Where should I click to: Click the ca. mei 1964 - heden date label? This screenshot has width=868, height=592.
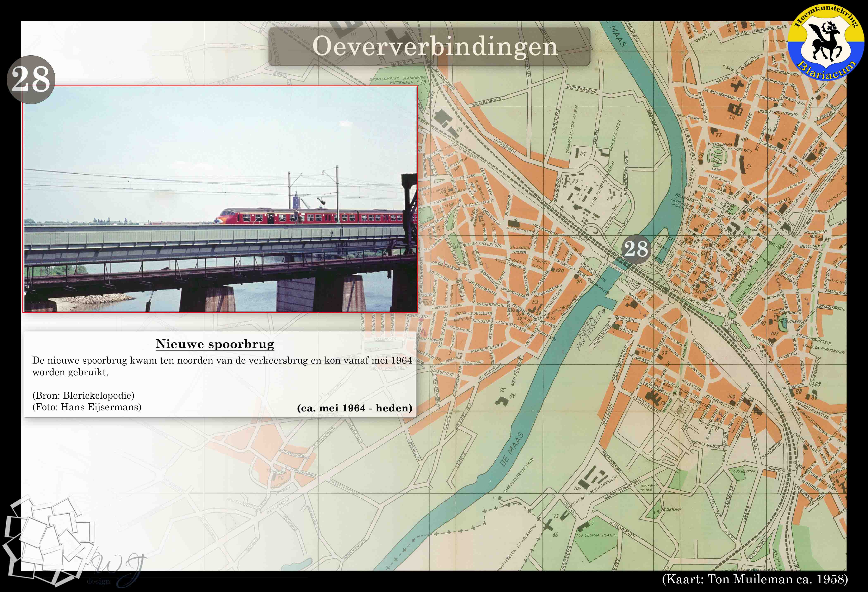[354, 408]
